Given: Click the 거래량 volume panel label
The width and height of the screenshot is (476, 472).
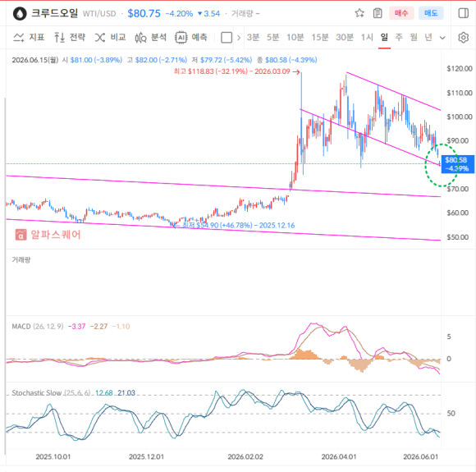Looking at the screenshot, I should 21,259.
